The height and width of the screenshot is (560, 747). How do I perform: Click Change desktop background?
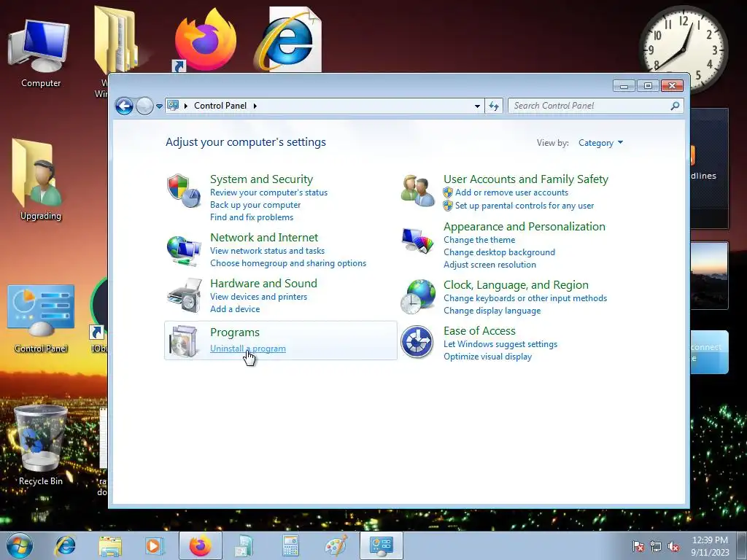(x=499, y=252)
